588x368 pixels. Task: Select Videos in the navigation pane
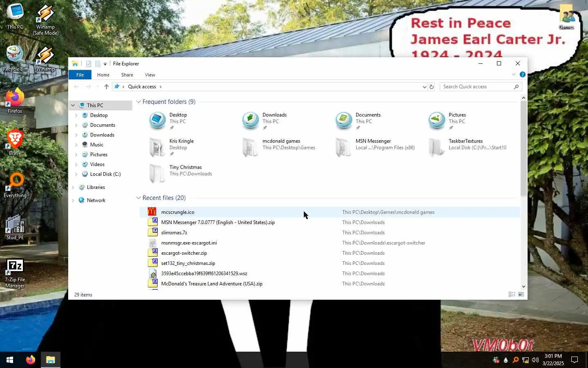click(x=97, y=164)
